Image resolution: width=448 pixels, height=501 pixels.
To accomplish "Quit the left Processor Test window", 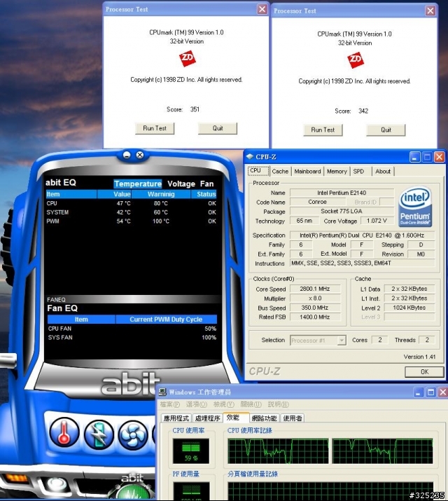I will [218, 128].
